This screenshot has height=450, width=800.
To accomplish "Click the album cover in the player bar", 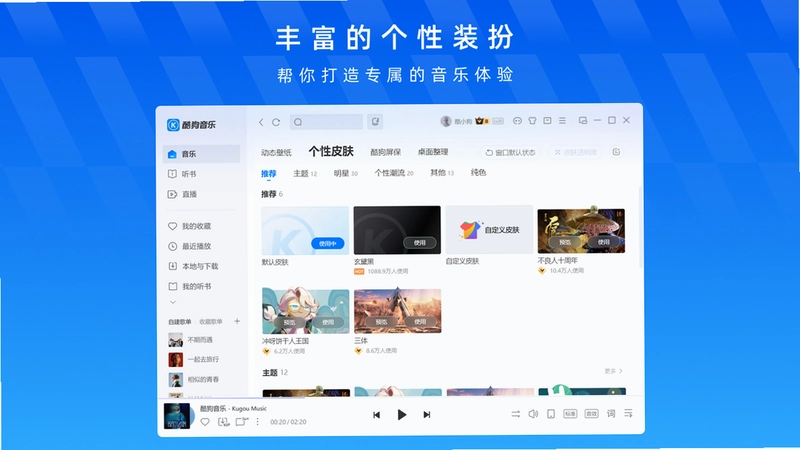I will (177, 416).
